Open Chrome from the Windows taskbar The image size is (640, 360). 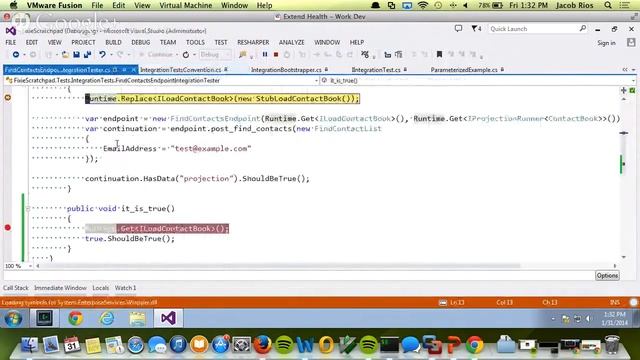pos(76,318)
